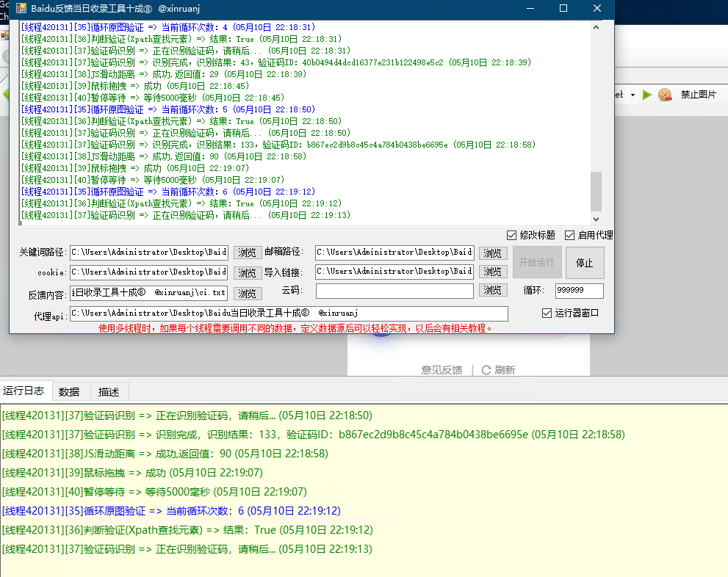Click 禁止图片 in the background toolbar
Image resolution: width=728 pixels, height=577 pixels.
pyautogui.click(x=699, y=95)
